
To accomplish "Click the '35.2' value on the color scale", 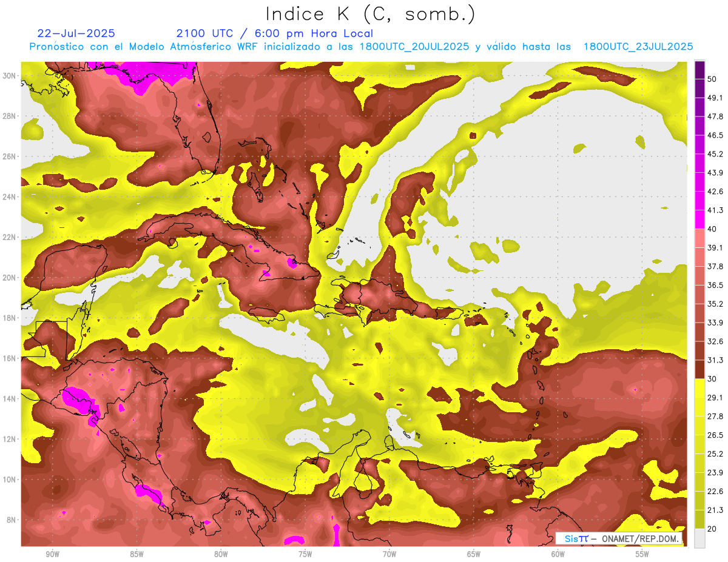I will (716, 304).
